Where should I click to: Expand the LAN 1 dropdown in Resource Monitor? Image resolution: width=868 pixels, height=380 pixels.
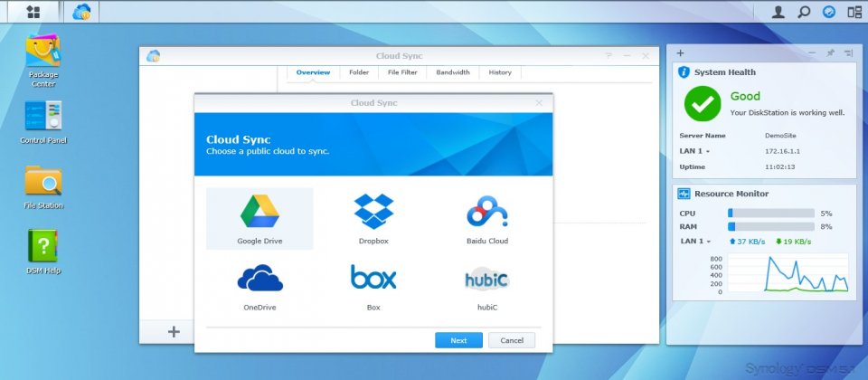(696, 242)
